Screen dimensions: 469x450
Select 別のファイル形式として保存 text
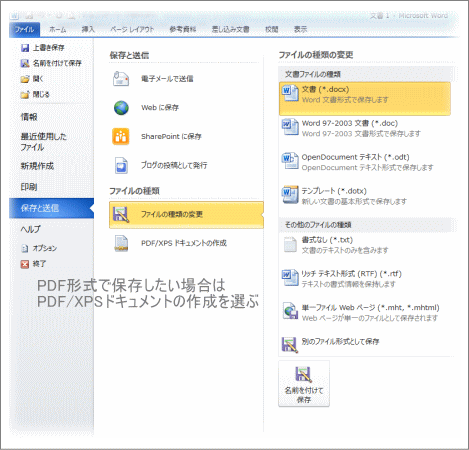[340, 341]
